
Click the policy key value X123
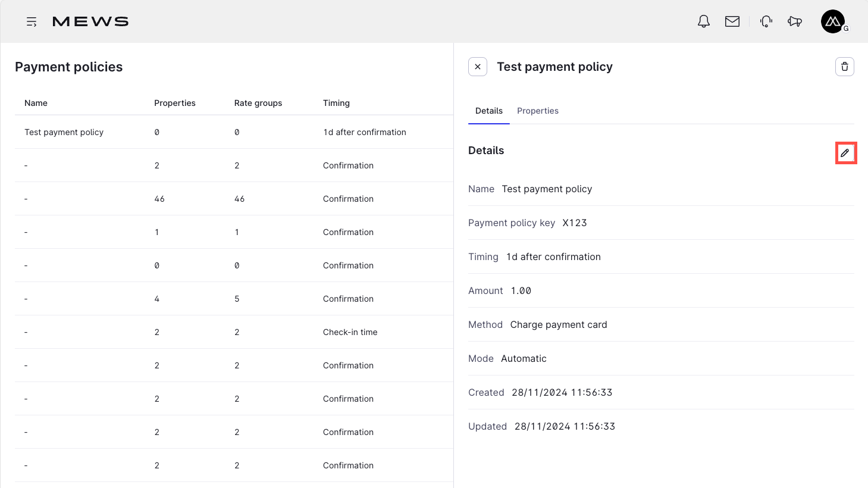575,223
